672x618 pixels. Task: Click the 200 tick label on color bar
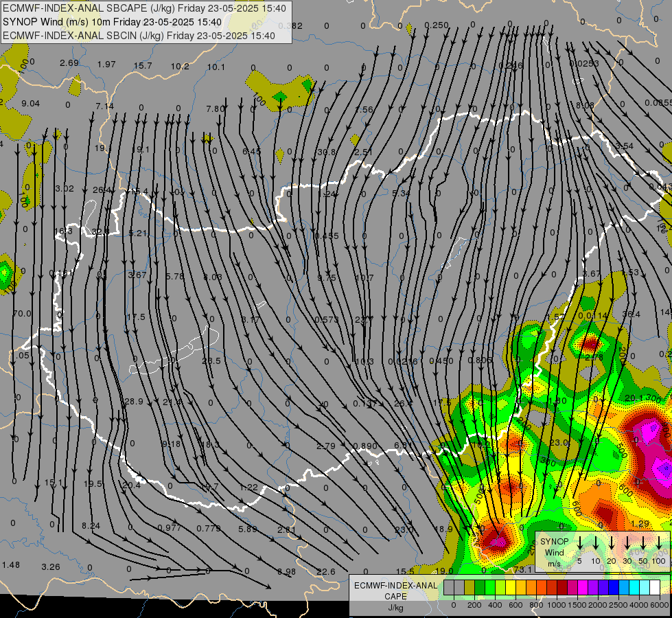point(474,605)
